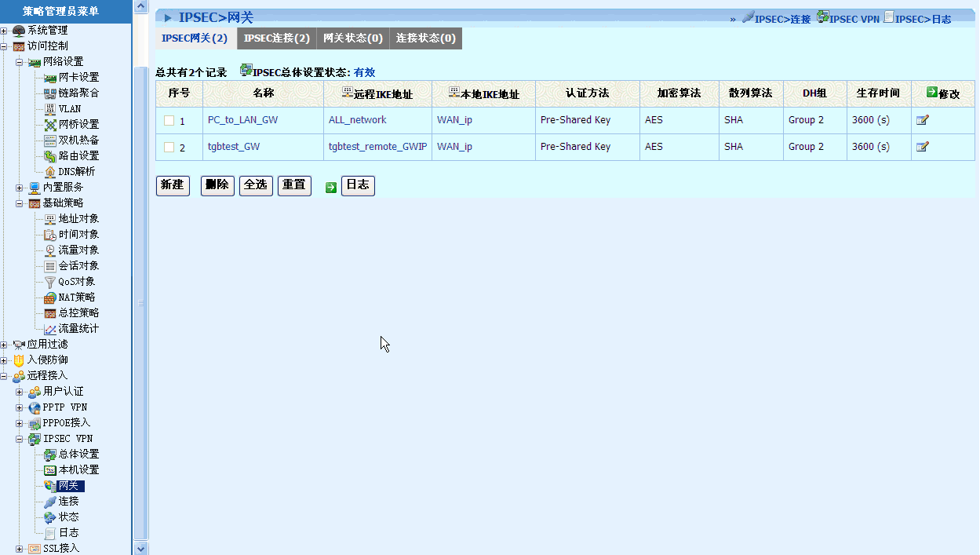Expand the SSL接入 tree node

coord(20,549)
